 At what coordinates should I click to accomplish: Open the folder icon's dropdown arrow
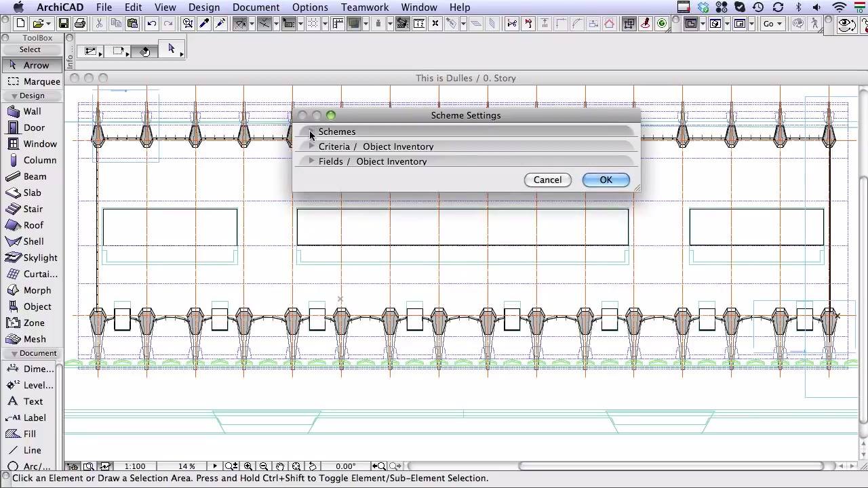[48, 24]
